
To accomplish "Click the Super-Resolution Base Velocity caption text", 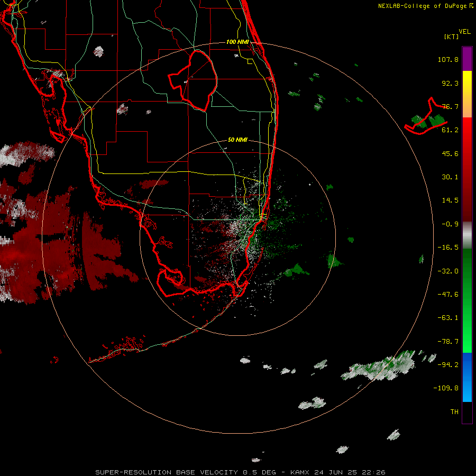I will pyautogui.click(x=240, y=472).
